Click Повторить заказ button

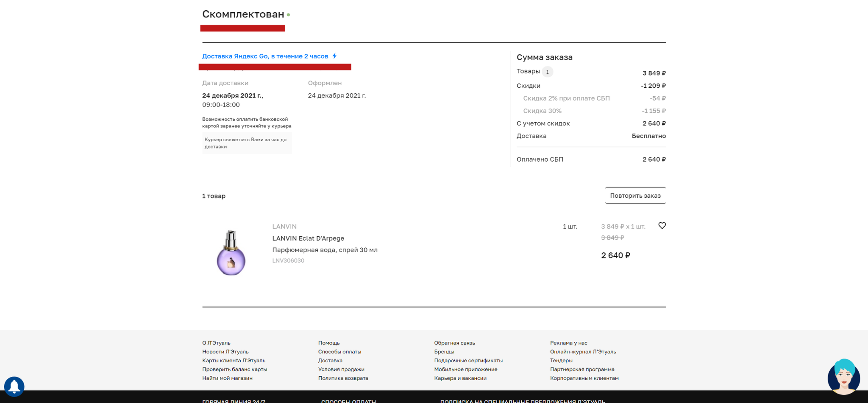[635, 196]
